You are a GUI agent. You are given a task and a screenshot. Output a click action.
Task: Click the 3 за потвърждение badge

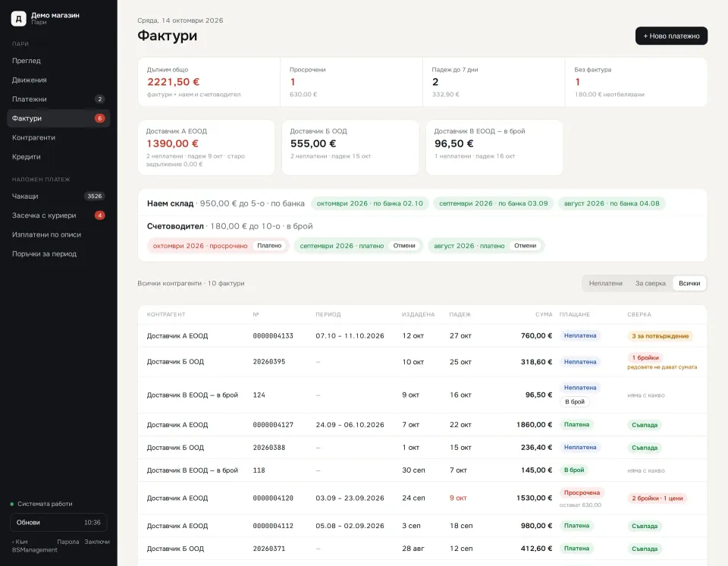coord(660,336)
